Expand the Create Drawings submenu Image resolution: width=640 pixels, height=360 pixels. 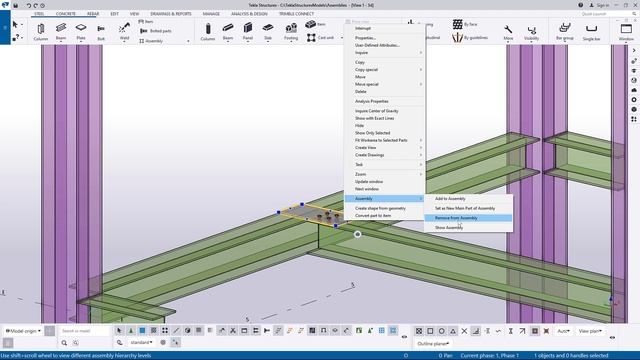point(384,155)
